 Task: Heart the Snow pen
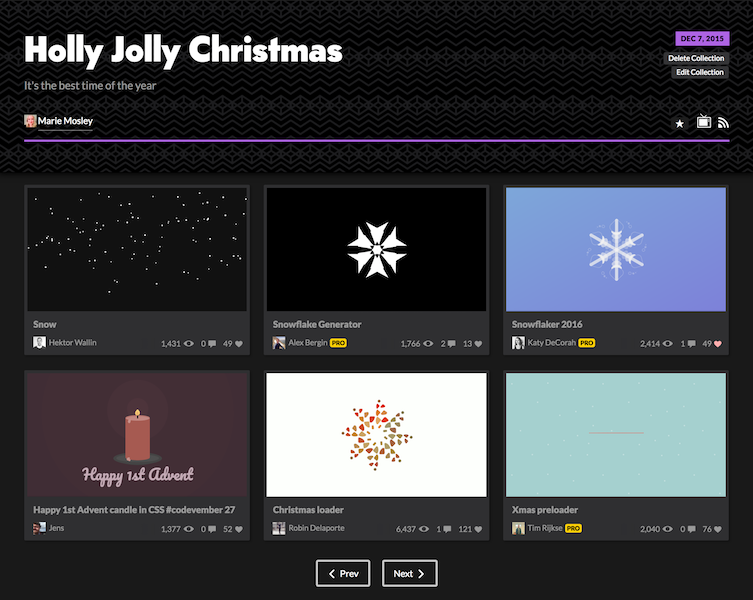239,343
